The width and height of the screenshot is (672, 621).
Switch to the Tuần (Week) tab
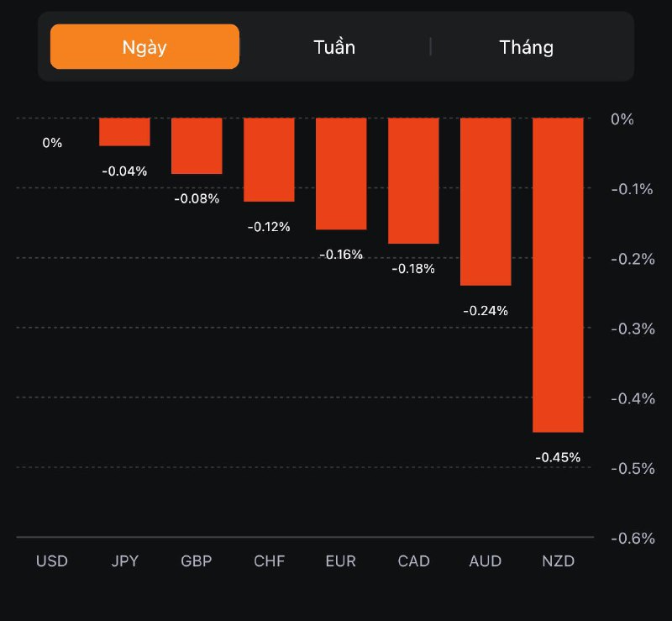(x=334, y=47)
